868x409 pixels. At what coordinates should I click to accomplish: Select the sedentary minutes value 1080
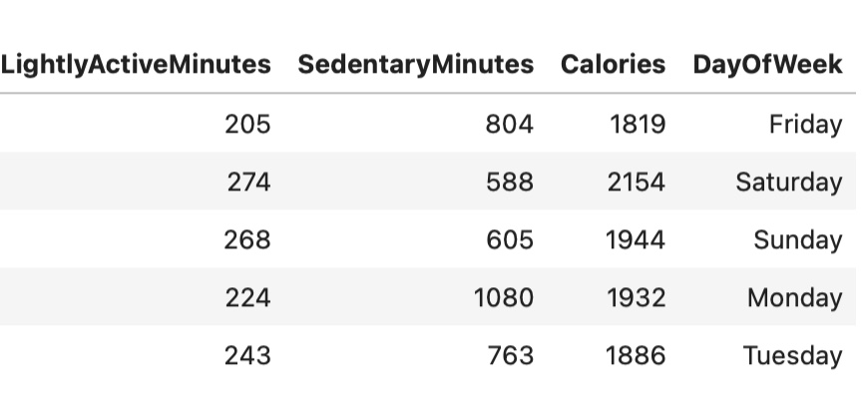coord(503,298)
